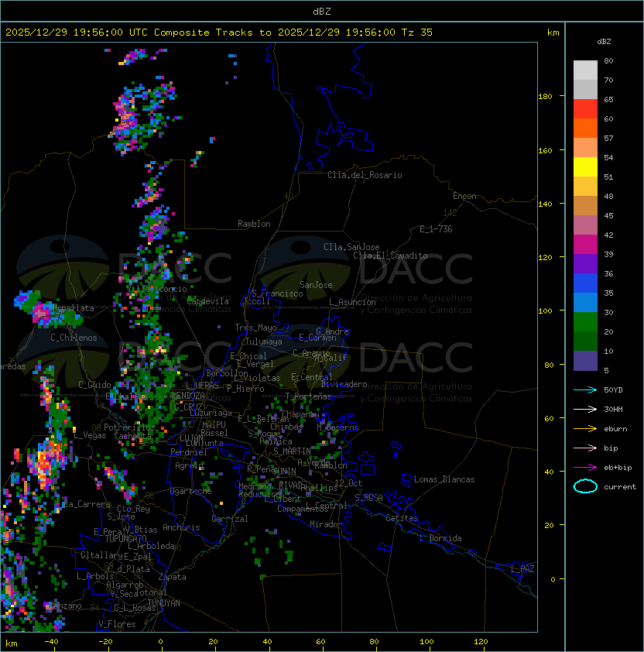Select the pink bip arrow symbol
Screen dimensions: 644x652
point(585,448)
